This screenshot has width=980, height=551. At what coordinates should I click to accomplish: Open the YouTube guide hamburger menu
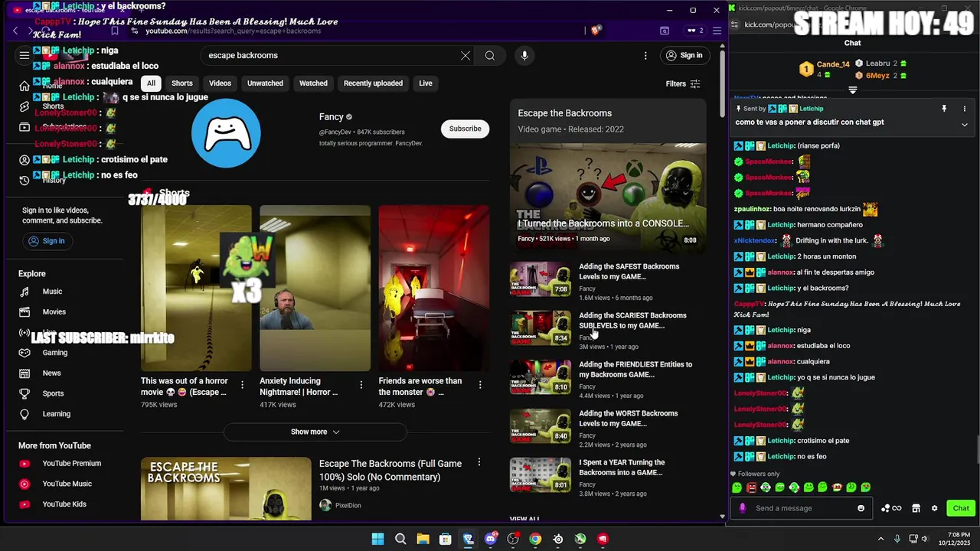[24, 55]
